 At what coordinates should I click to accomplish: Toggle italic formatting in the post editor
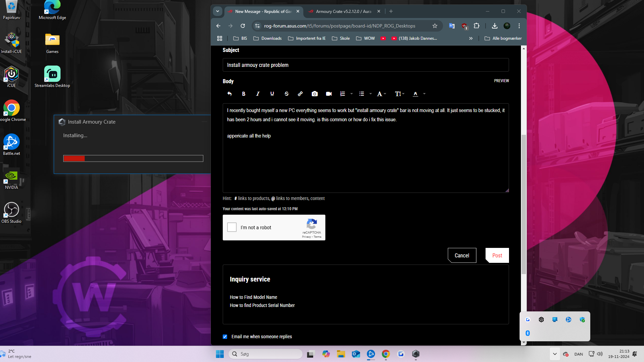258,94
